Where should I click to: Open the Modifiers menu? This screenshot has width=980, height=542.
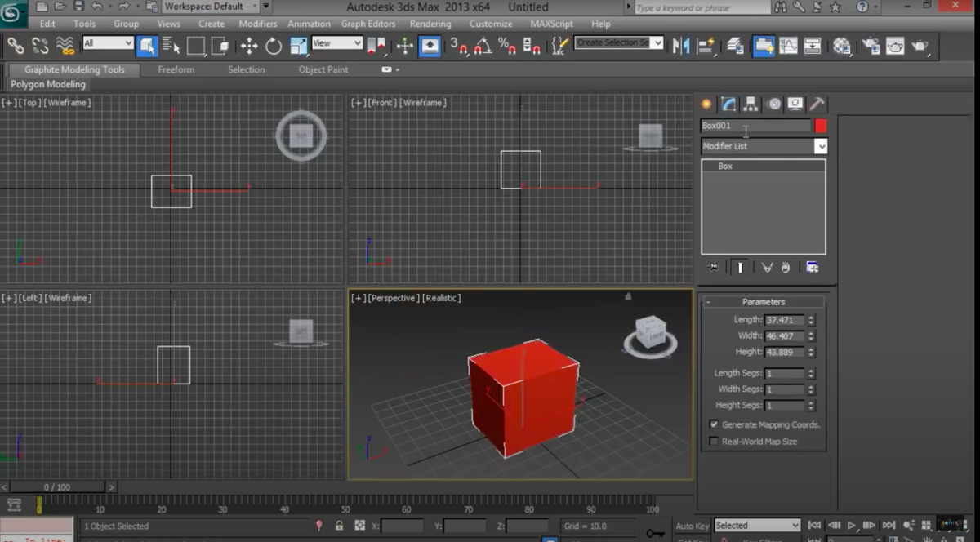(x=258, y=24)
